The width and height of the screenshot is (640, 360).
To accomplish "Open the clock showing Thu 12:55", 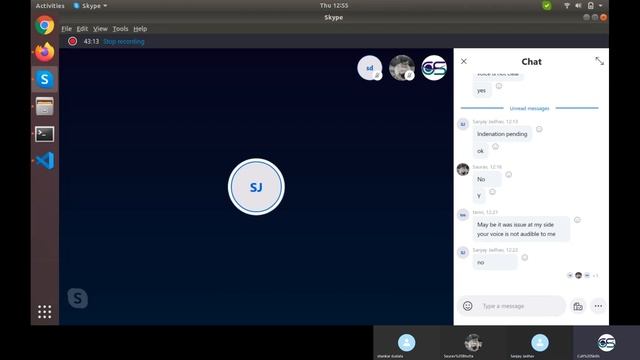I will (334, 5).
